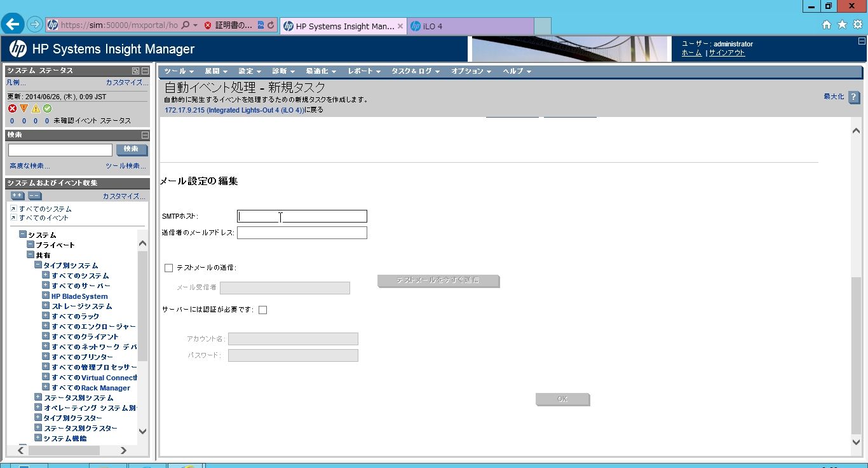This screenshot has height=468, width=868.
Task: Go back with the browser back arrow
Action: [13, 25]
